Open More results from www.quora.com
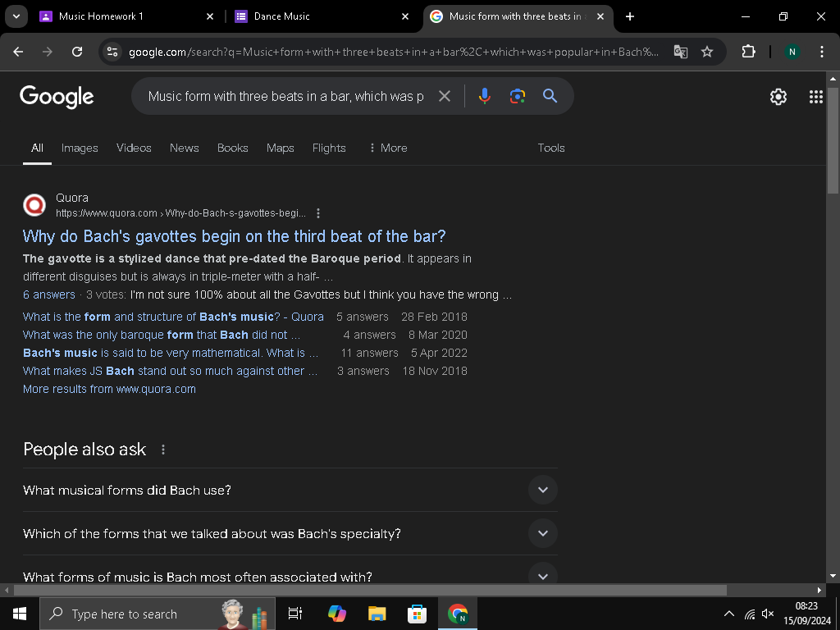Screen dimensions: 840x630 (109, 389)
